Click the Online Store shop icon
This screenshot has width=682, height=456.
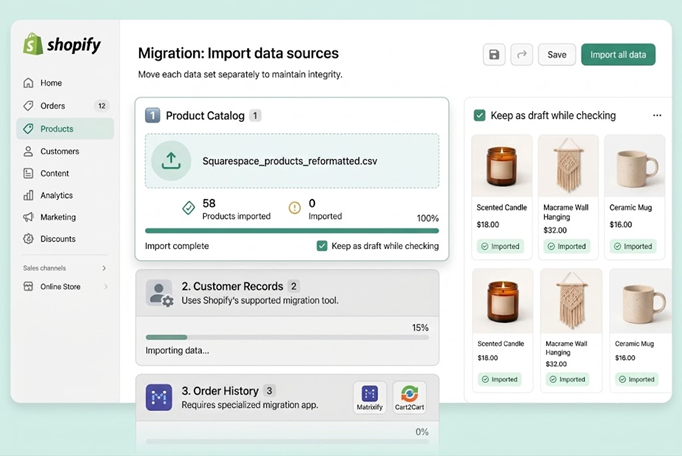tap(28, 286)
